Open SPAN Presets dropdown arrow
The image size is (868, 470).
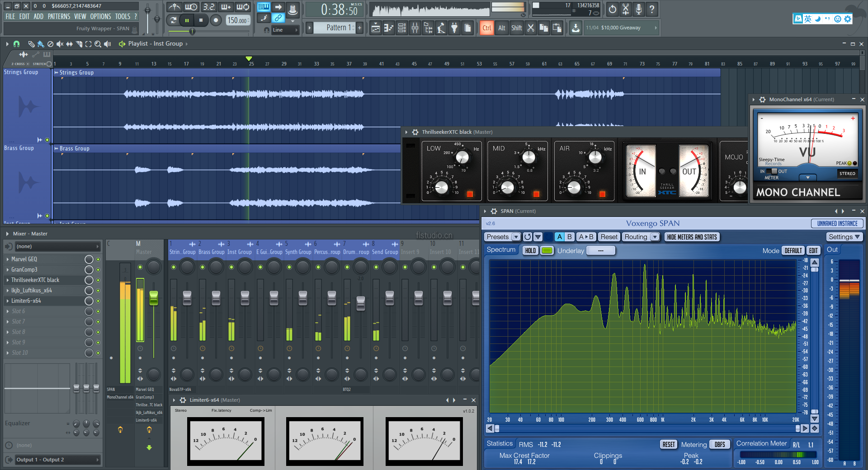515,237
